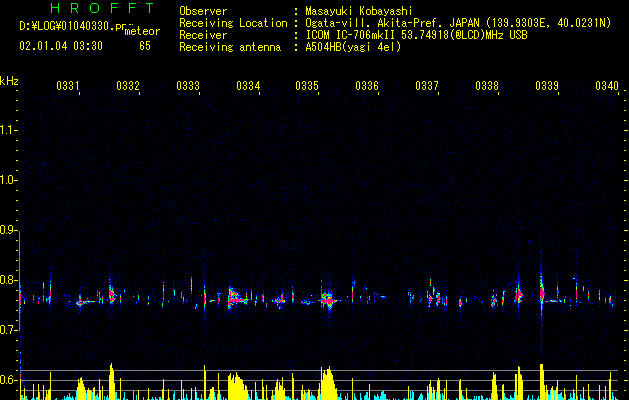Click time marker 0334
The image size is (629, 400).
click(248, 85)
